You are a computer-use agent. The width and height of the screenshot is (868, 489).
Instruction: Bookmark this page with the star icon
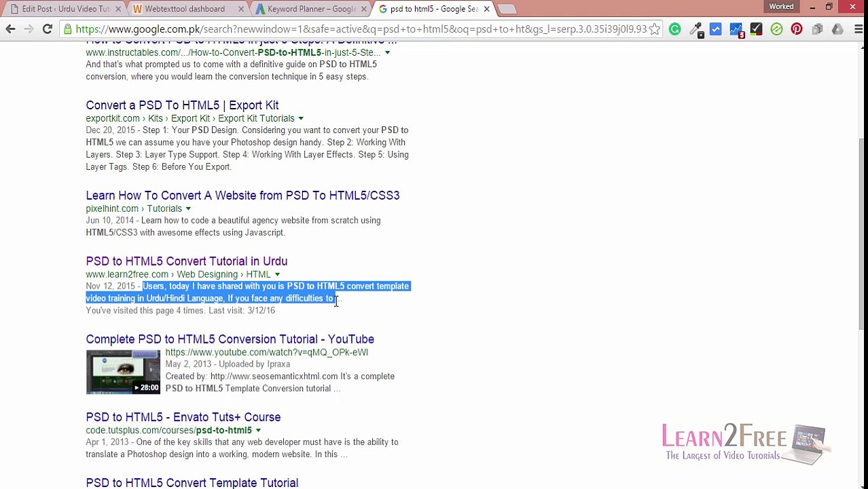tap(654, 29)
